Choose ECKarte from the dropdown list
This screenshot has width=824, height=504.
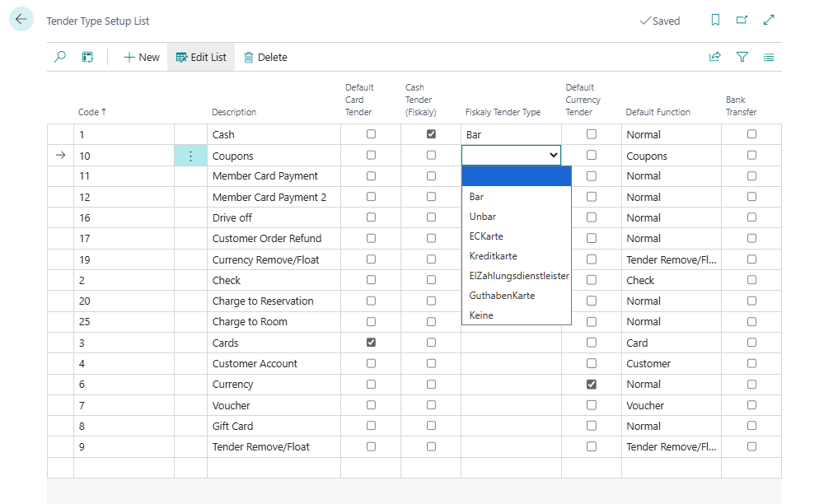click(x=485, y=236)
